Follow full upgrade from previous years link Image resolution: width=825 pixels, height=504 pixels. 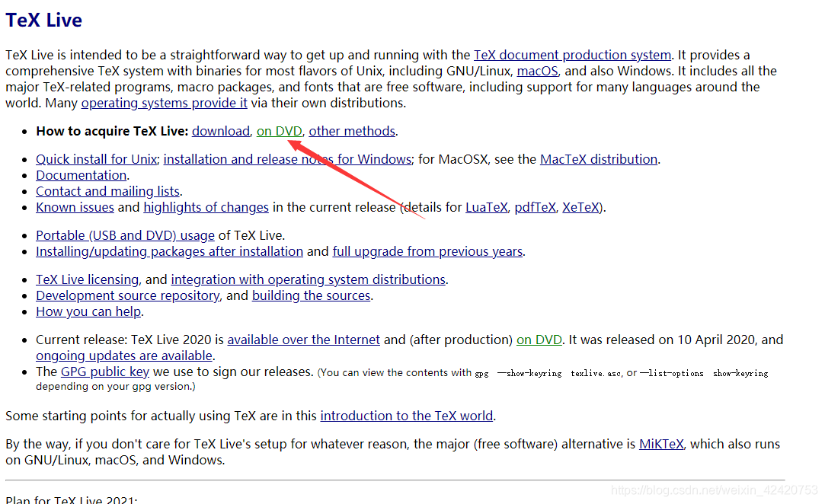point(428,251)
